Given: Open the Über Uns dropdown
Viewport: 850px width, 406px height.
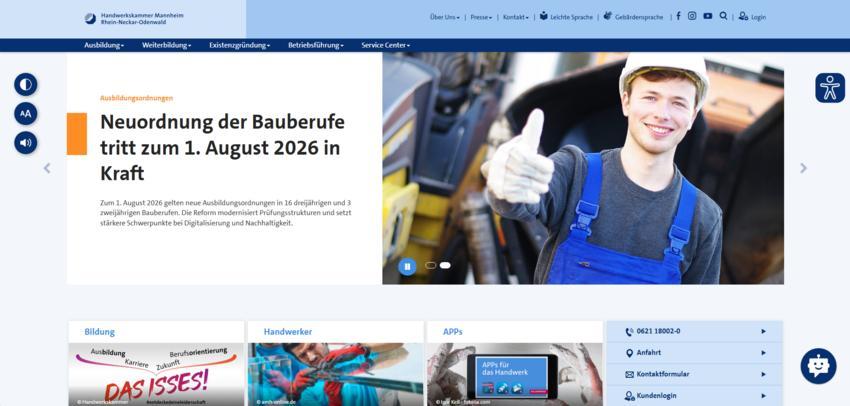Looking at the screenshot, I should click(445, 17).
